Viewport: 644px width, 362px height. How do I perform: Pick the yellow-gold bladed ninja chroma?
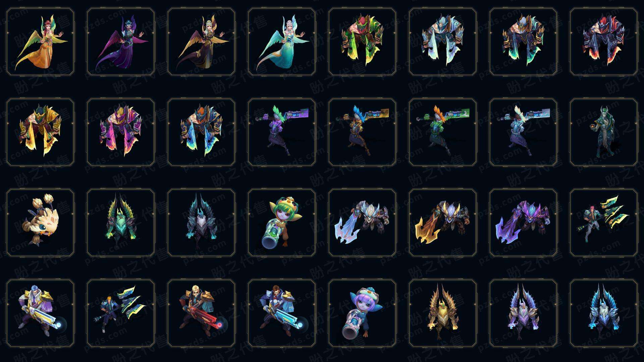[40, 132]
